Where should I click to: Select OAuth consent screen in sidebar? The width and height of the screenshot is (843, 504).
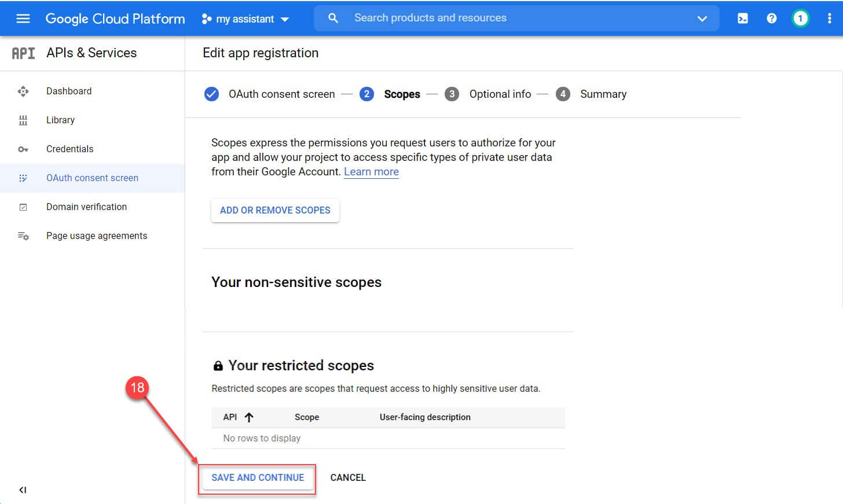[x=92, y=178]
